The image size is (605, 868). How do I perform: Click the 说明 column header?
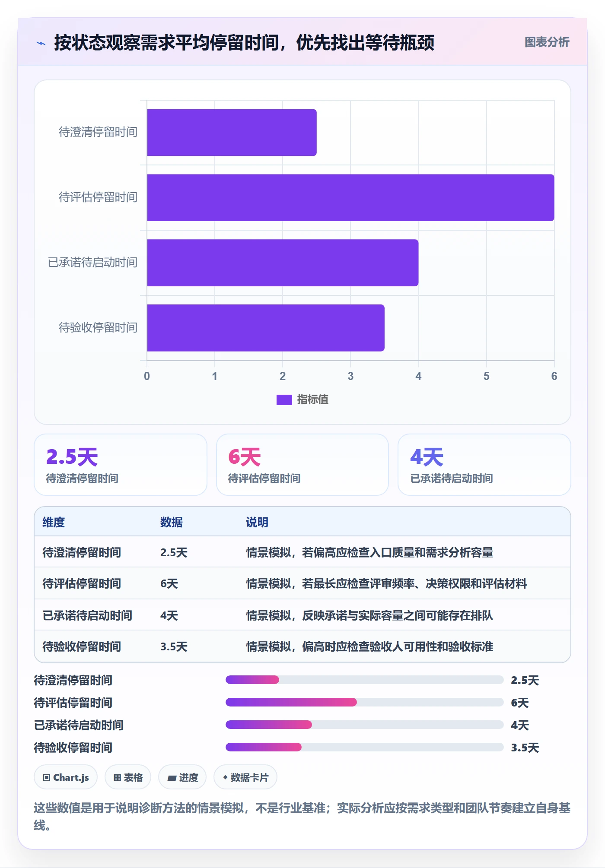257,522
